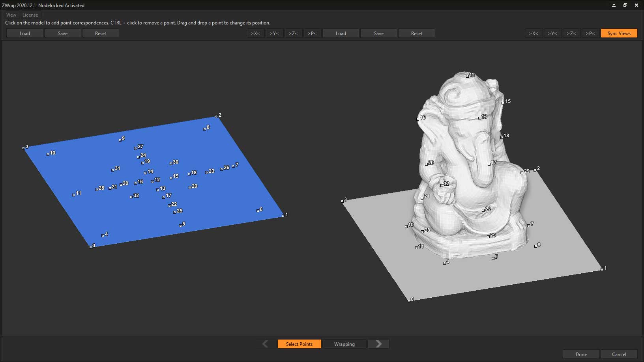Go to the next step with the right arrow

coord(378,344)
